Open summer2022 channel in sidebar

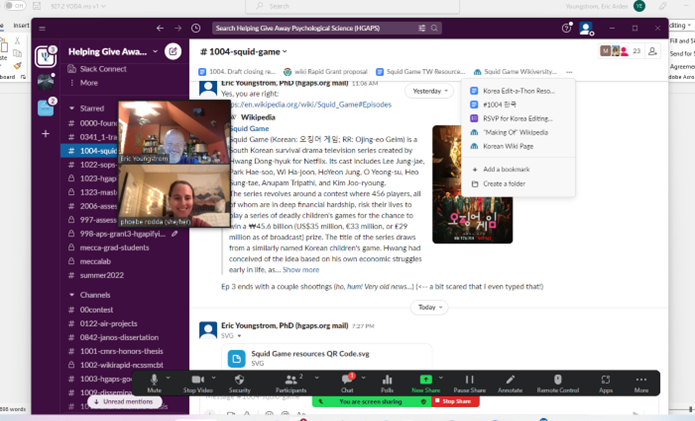(x=103, y=275)
